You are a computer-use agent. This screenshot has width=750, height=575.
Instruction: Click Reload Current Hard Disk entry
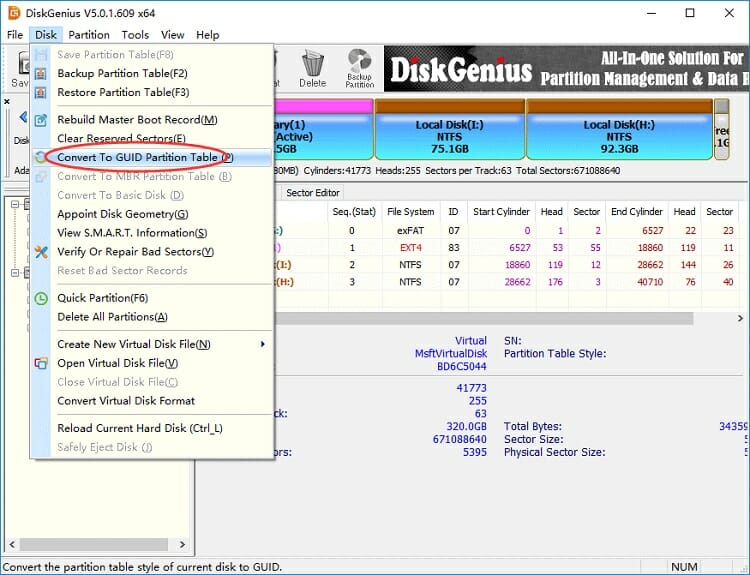pyautogui.click(x=139, y=428)
